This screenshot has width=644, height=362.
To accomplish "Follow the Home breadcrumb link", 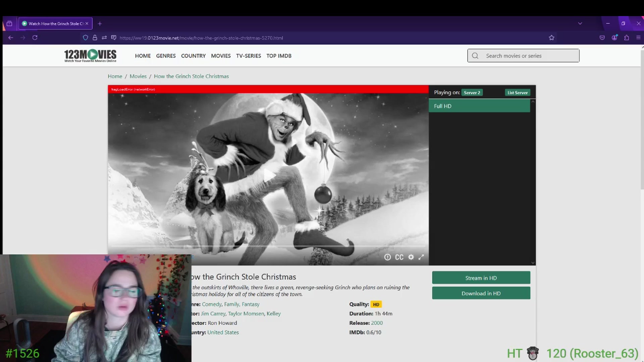I will (115, 76).
